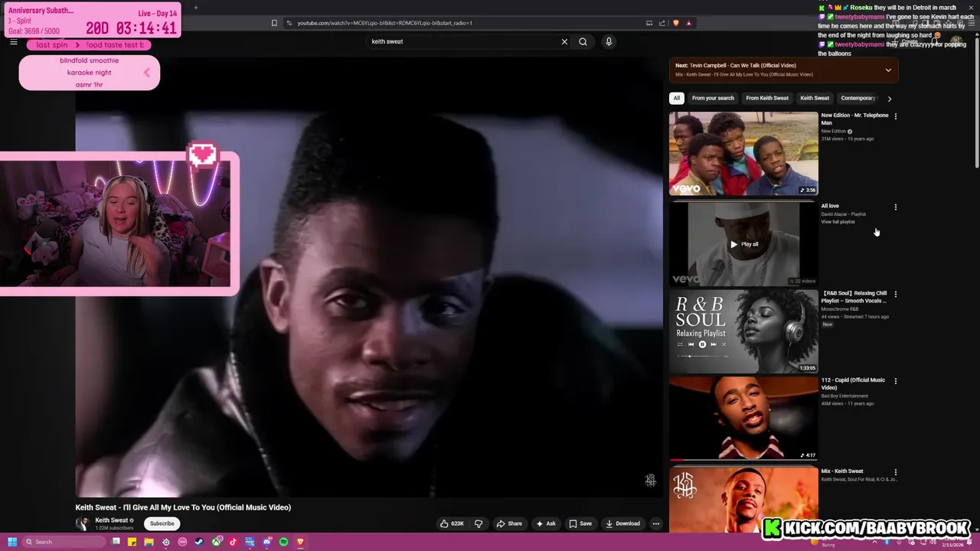This screenshot has height=551, width=980.
Task: Open R&B Soul Relaxing Playlist thumbnail
Action: pos(743,331)
